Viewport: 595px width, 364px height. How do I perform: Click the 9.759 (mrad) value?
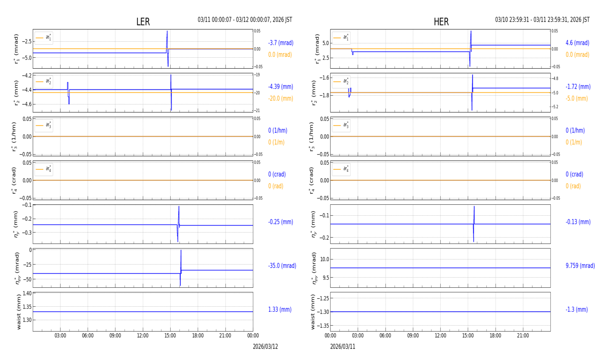point(580,266)
